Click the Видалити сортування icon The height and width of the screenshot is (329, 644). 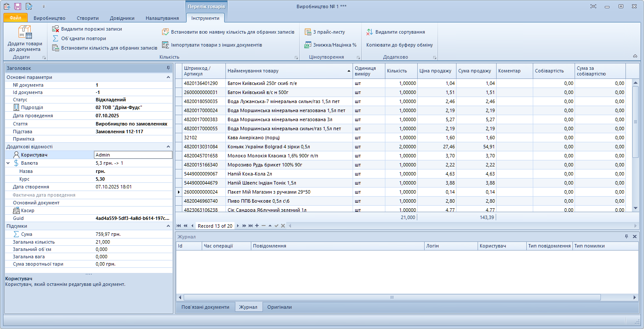369,32
